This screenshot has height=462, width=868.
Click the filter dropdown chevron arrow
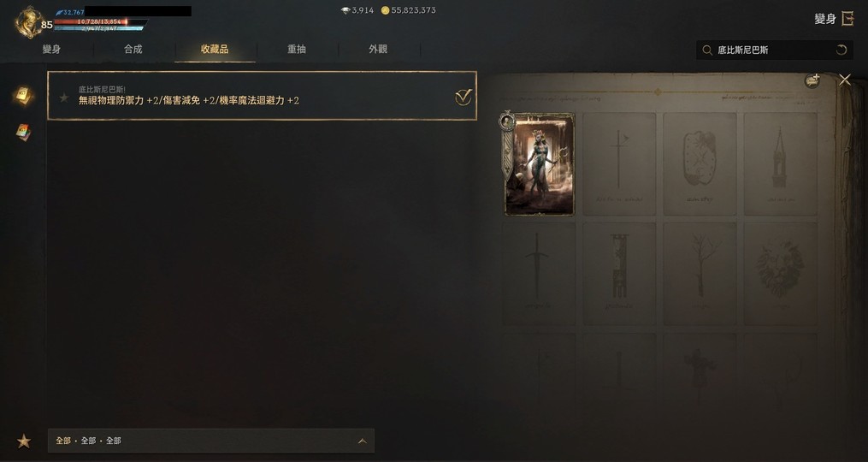pos(362,441)
